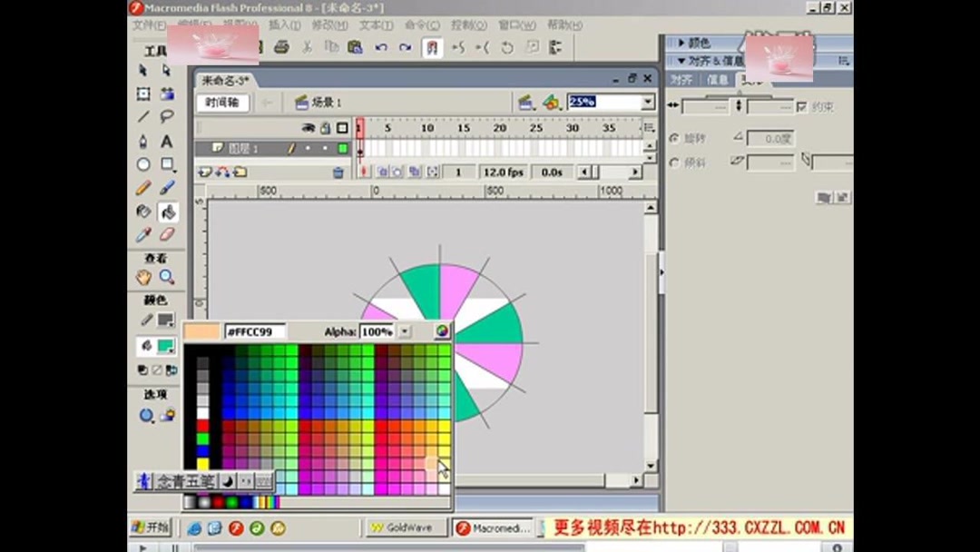Collapse the 对齐 & 信息 panel

682,61
